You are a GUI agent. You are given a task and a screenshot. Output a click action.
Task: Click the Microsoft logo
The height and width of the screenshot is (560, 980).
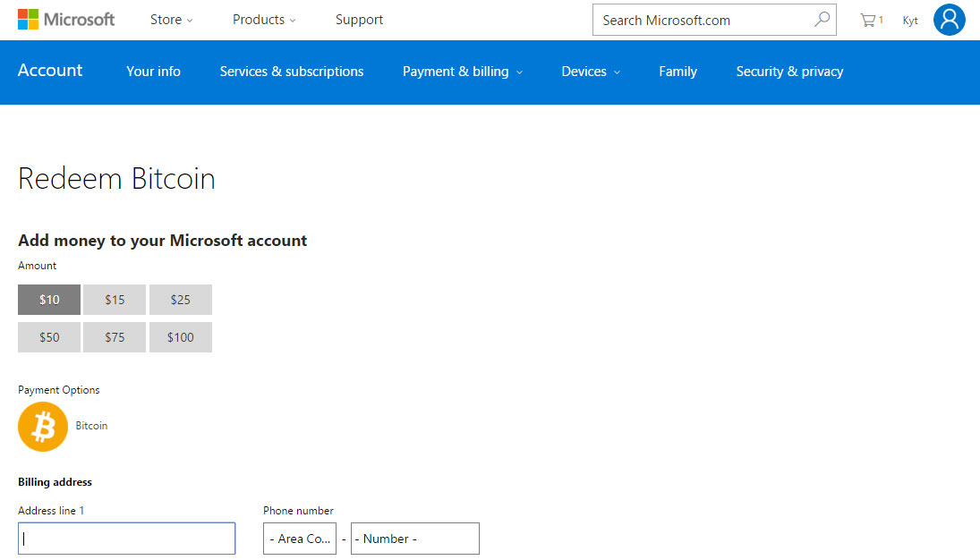66,20
